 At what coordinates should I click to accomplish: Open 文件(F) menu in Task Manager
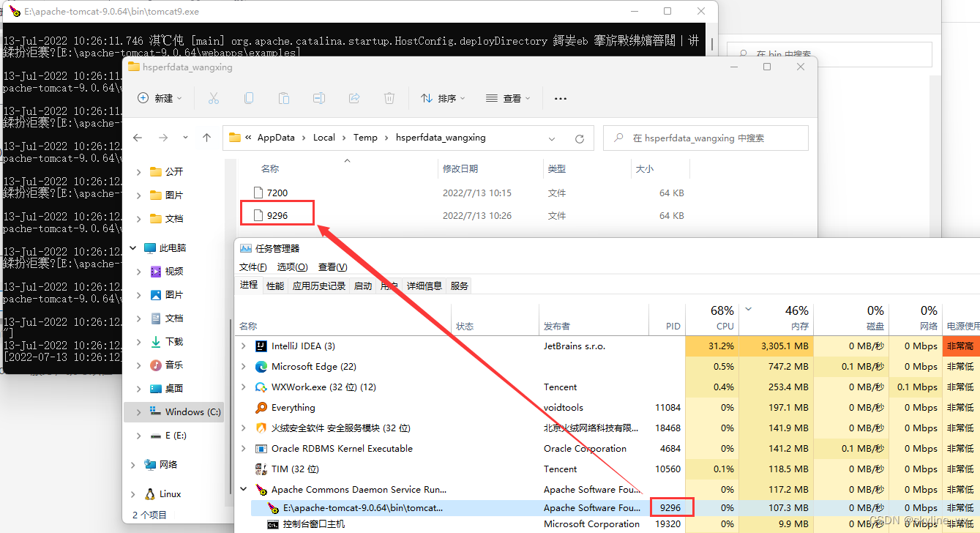[253, 267]
